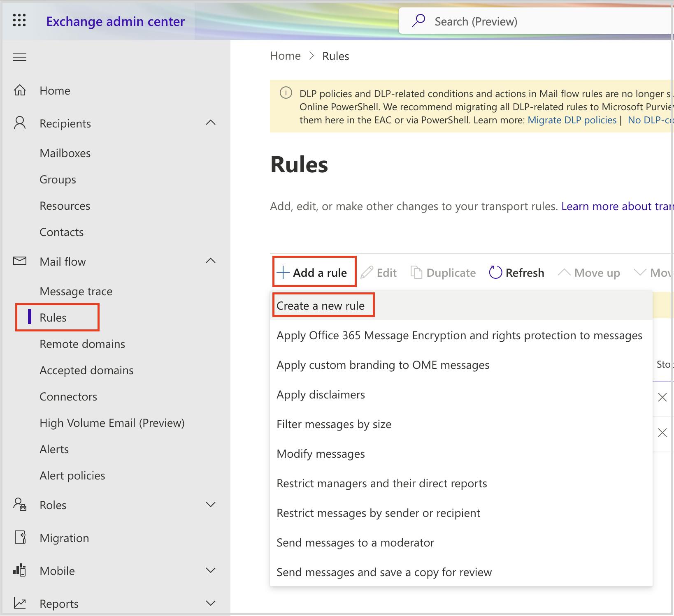674x616 pixels.
Task: Choose Apply Office 365 Message Encryption option
Action: click(461, 335)
